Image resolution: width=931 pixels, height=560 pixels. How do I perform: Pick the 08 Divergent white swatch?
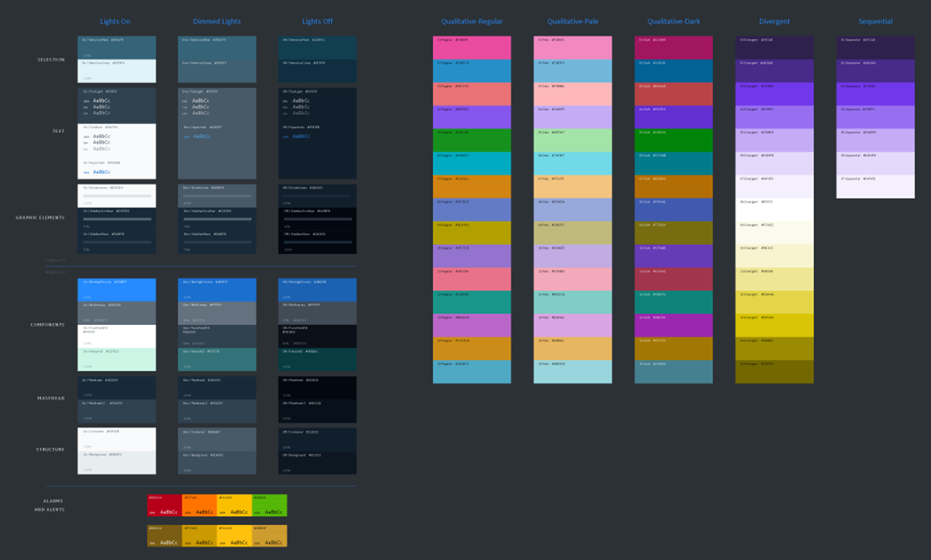774,210
